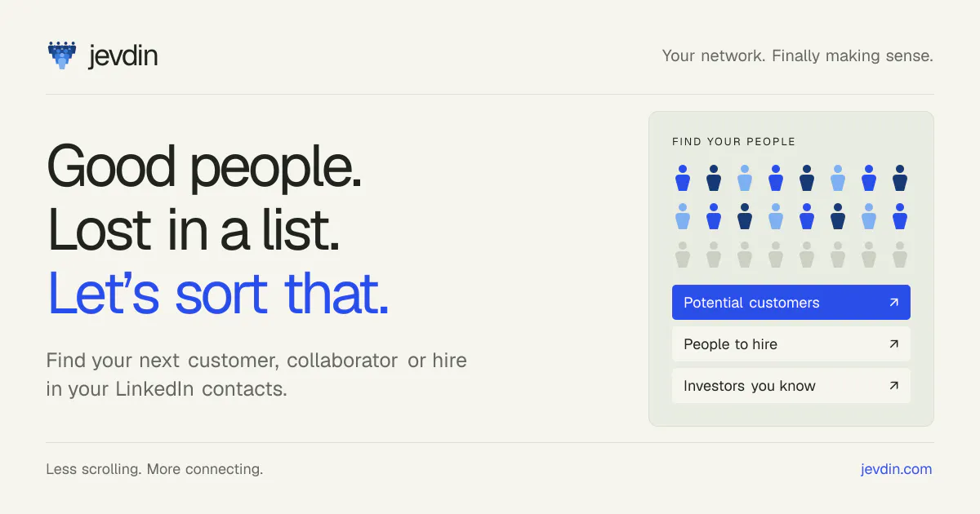
Task: Click the 'Your network. Finally making sense.' tagline
Action: point(797,56)
